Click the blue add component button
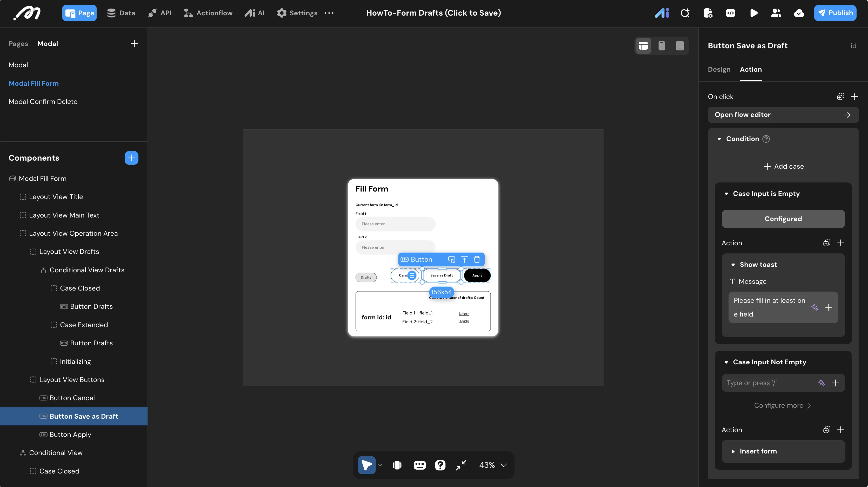This screenshot has width=868, height=487. pyautogui.click(x=131, y=158)
